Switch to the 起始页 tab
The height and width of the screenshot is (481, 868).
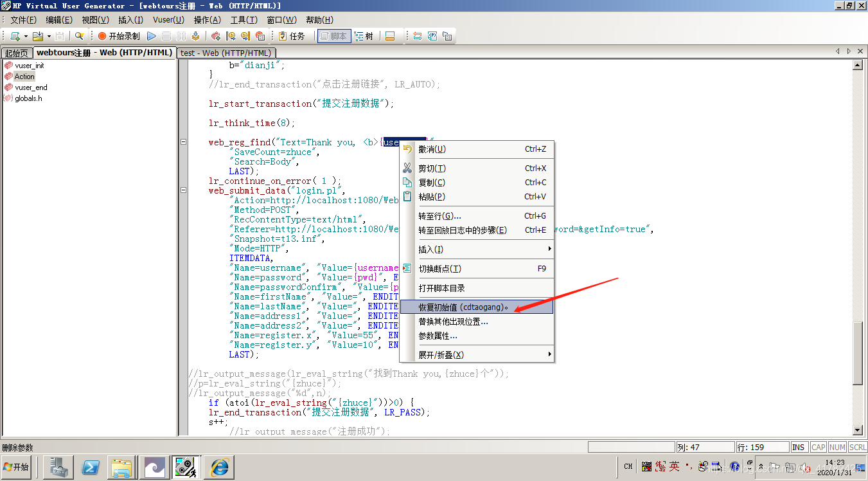tap(17, 53)
